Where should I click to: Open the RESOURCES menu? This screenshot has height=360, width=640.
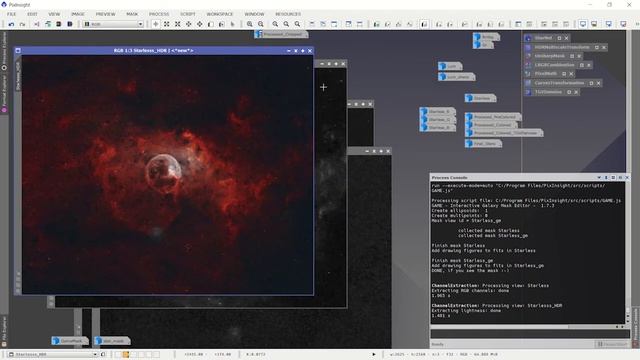point(288,14)
